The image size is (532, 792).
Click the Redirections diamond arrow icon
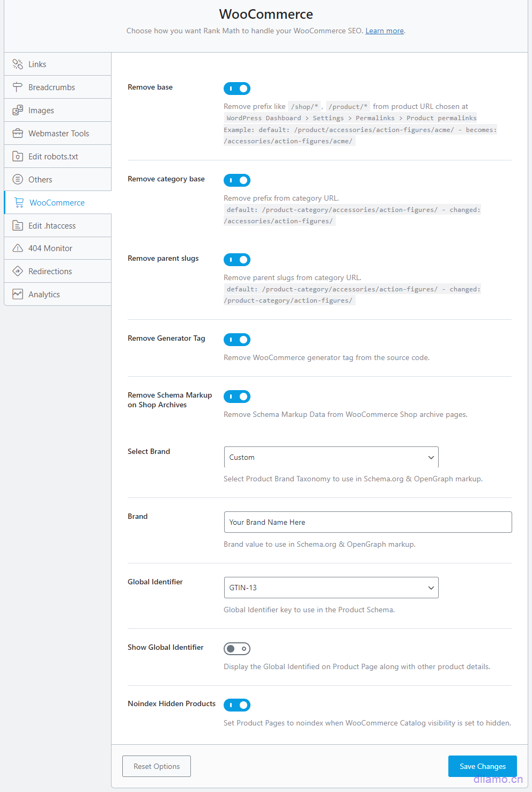[18, 272]
